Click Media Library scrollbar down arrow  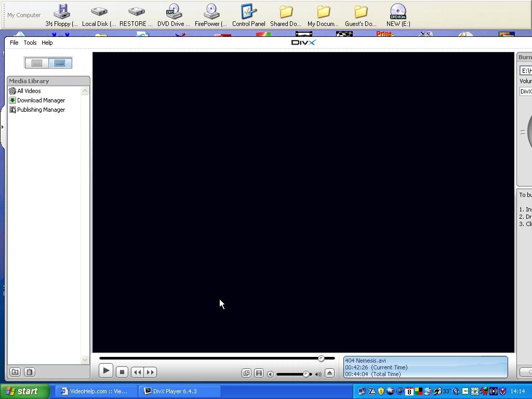click(85, 360)
